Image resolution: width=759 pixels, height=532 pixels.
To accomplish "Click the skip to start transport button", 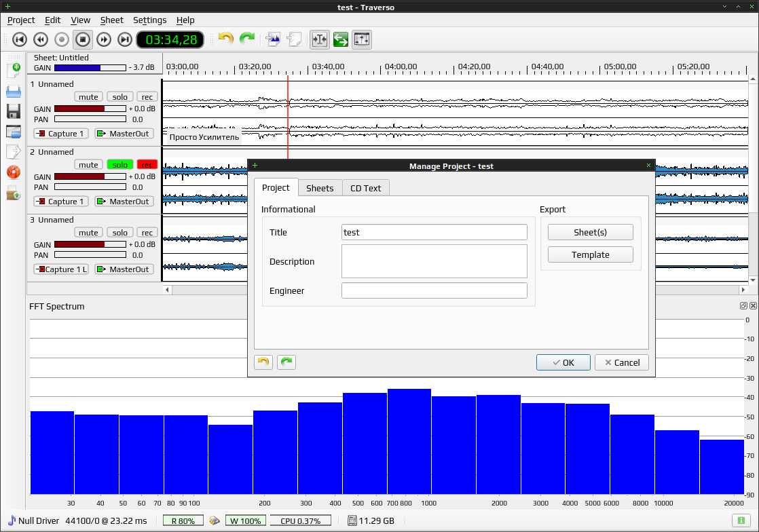I will coord(20,39).
